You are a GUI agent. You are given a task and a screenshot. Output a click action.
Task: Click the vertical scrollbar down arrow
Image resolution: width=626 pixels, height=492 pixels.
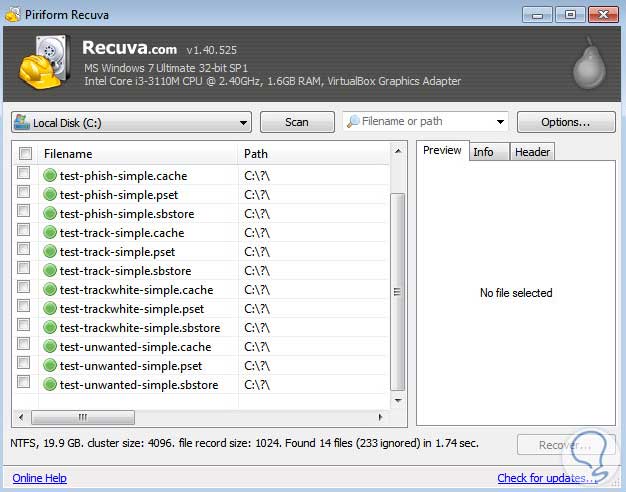pyautogui.click(x=398, y=400)
